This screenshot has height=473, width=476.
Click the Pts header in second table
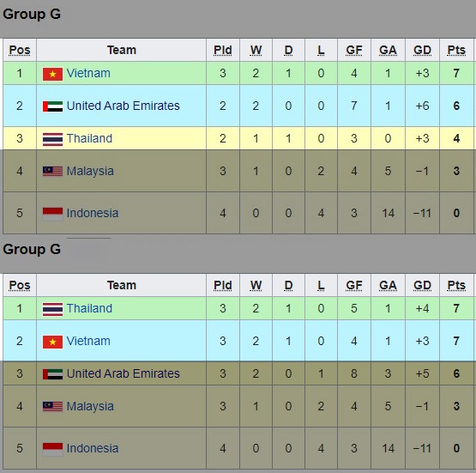pos(456,285)
